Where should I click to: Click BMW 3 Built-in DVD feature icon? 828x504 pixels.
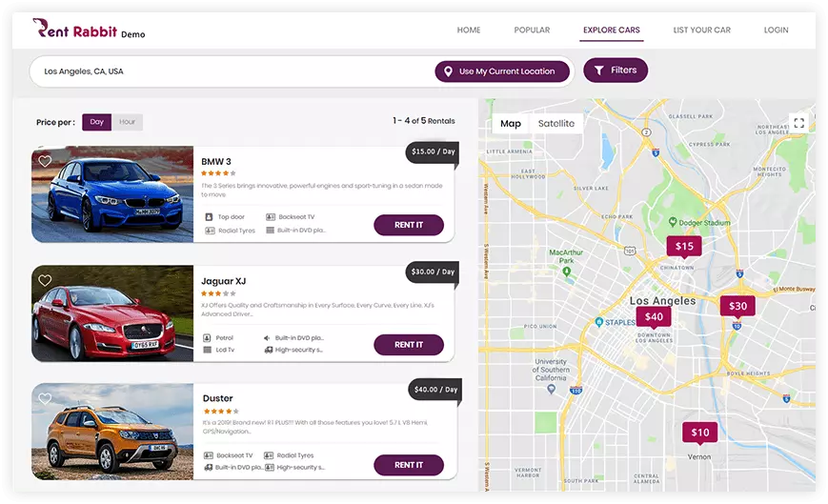tap(270, 231)
